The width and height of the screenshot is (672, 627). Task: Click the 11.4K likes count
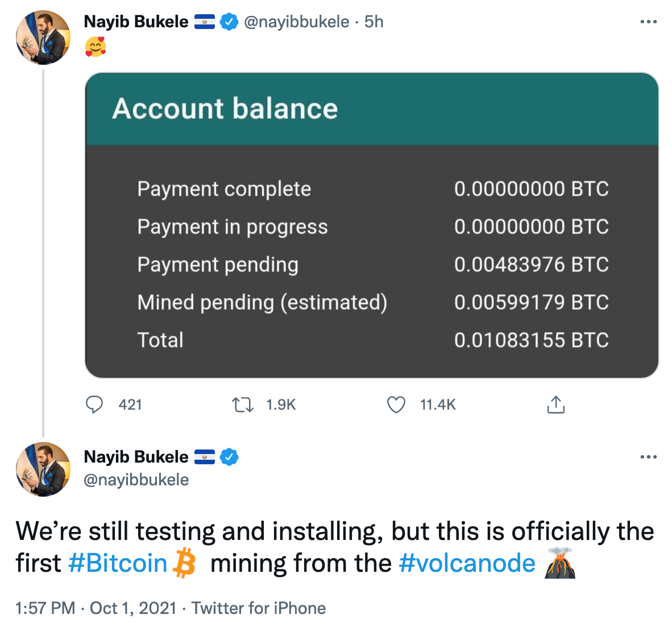(438, 405)
